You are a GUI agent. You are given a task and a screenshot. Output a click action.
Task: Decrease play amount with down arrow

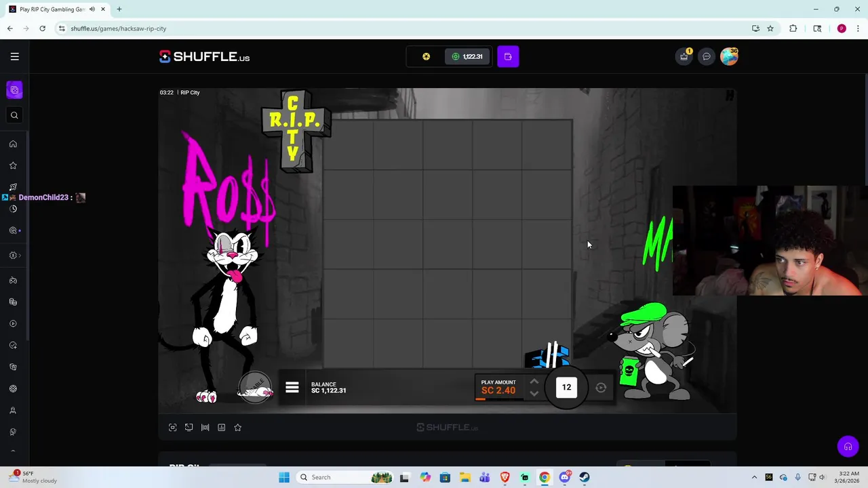534,393
